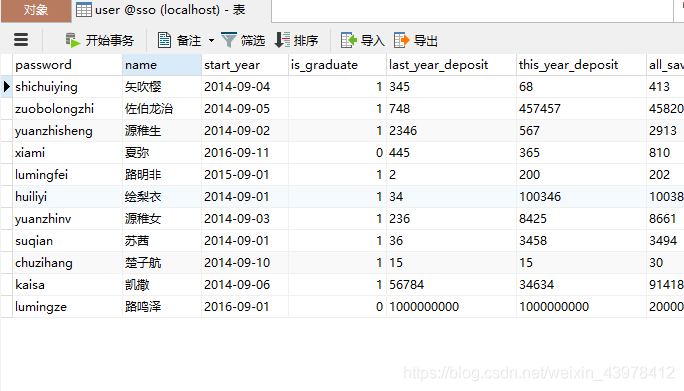Screen dimensions: 684x391
Task: Select xiami's is_graduate cell showing 0
Action: (337, 153)
